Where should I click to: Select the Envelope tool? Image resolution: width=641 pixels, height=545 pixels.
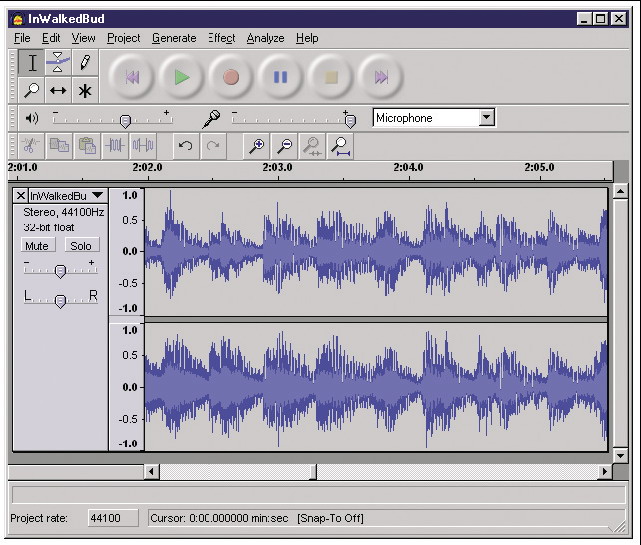point(58,63)
